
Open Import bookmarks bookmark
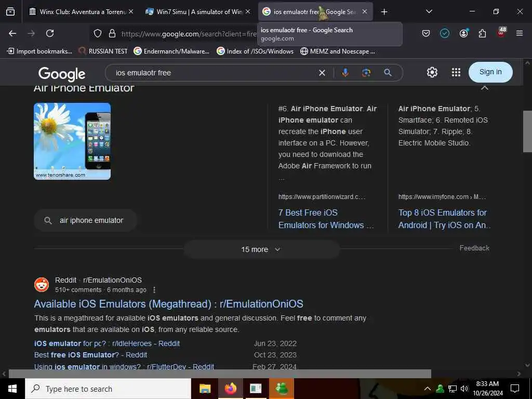pyautogui.click(x=39, y=51)
